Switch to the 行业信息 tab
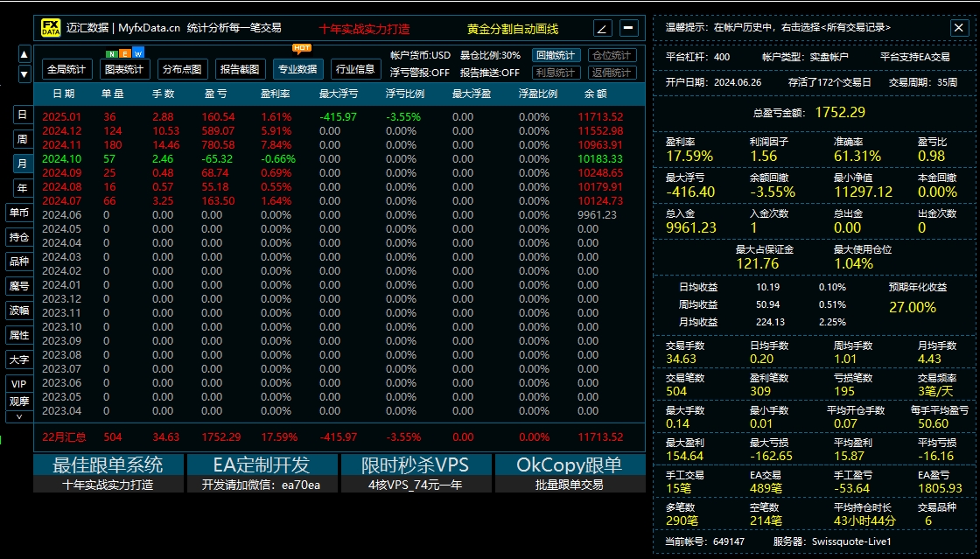 pyautogui.click(x=354, y=69)
